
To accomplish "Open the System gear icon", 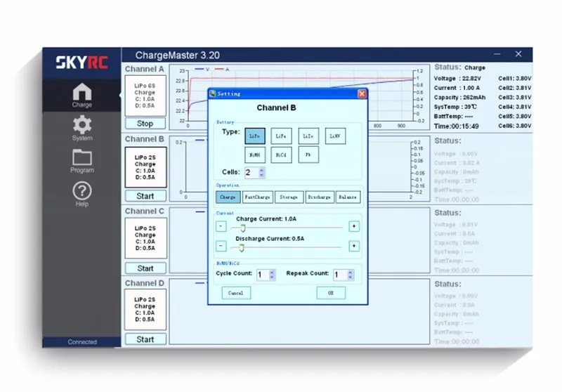I will pyautogui.click(x=82, y=128).
